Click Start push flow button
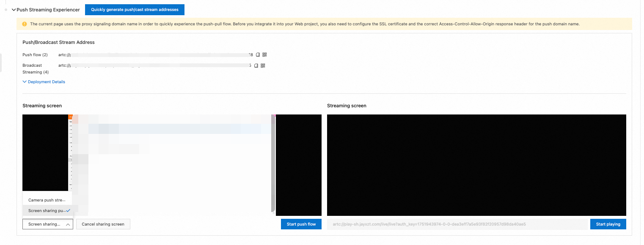 (301, 224)
